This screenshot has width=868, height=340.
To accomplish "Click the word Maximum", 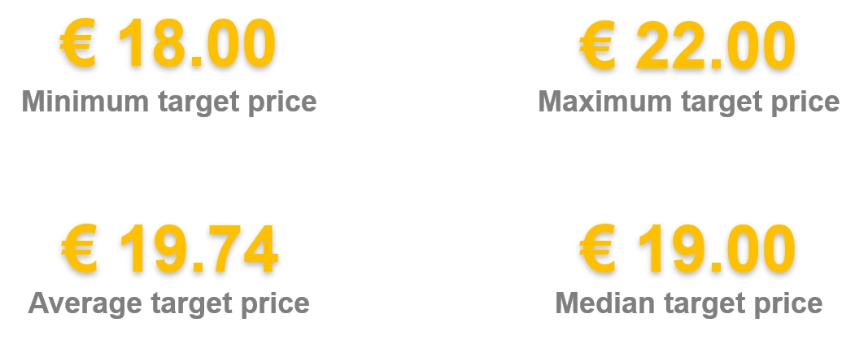I will tap(605, 102).
